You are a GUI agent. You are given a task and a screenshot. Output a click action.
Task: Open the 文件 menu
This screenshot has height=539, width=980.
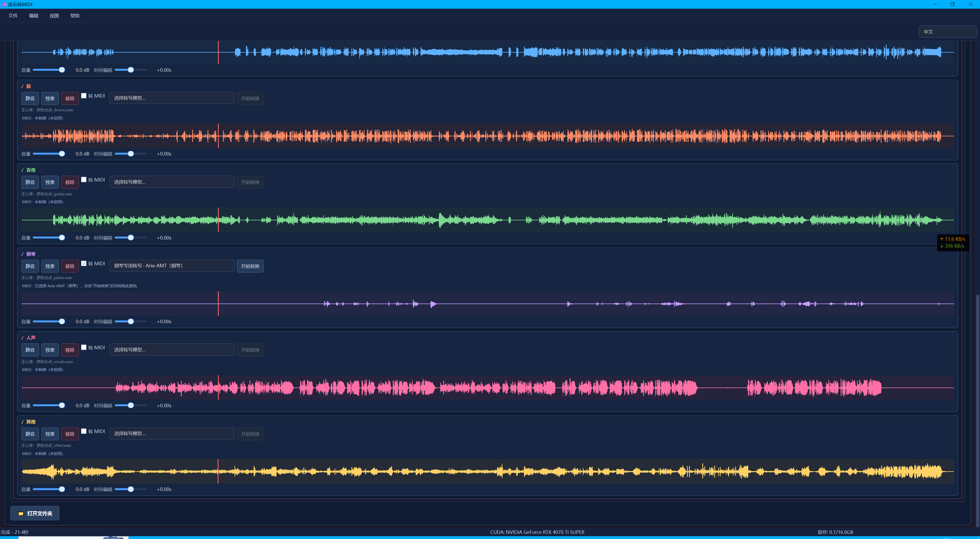pos(13,16)
